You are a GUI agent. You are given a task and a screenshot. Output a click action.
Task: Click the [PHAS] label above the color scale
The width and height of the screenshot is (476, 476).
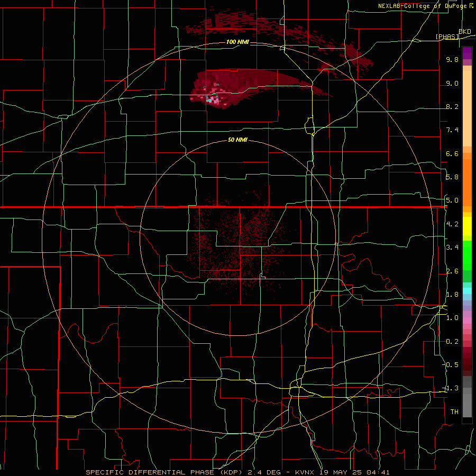click(x=447, y=36)
